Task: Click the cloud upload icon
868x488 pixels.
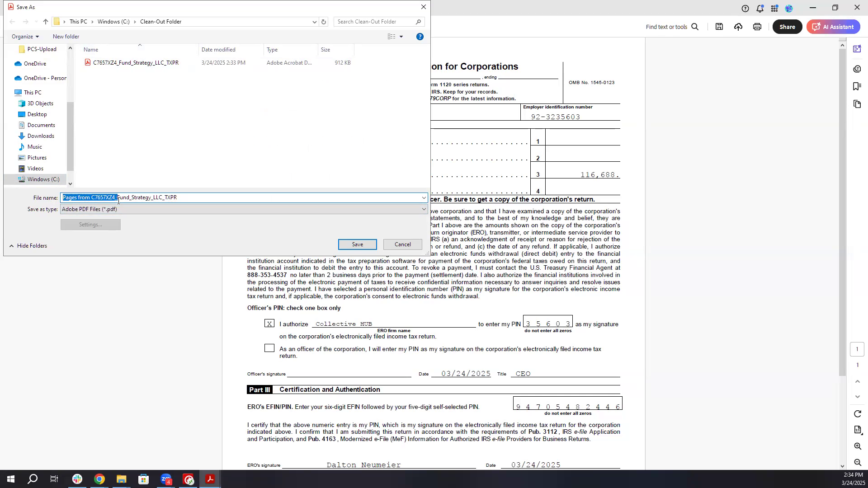Action: coord(738,27)
